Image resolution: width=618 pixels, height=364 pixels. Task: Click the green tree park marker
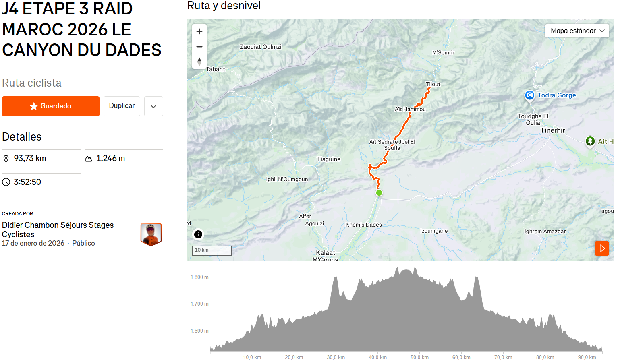point(590,141)
